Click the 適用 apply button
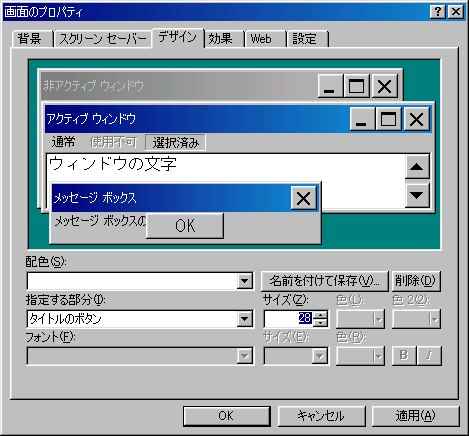Image resolution: width=469 pixels, height=436 pixels. point(415,416)
